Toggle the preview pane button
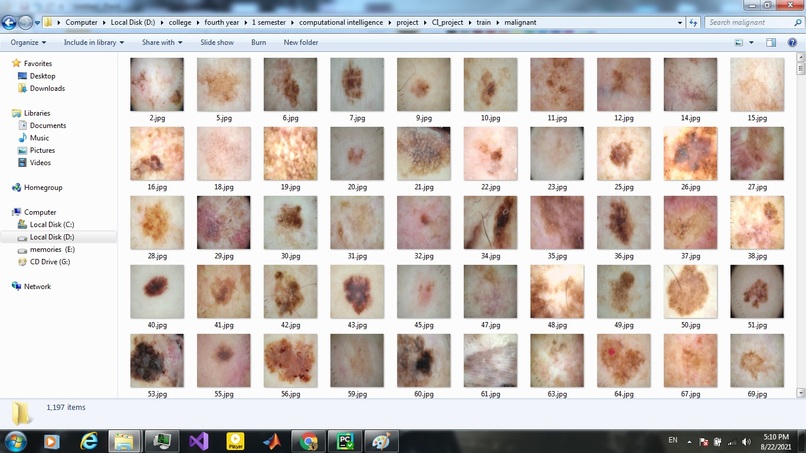This screenshot has height=453, width=806. (771, 42)
